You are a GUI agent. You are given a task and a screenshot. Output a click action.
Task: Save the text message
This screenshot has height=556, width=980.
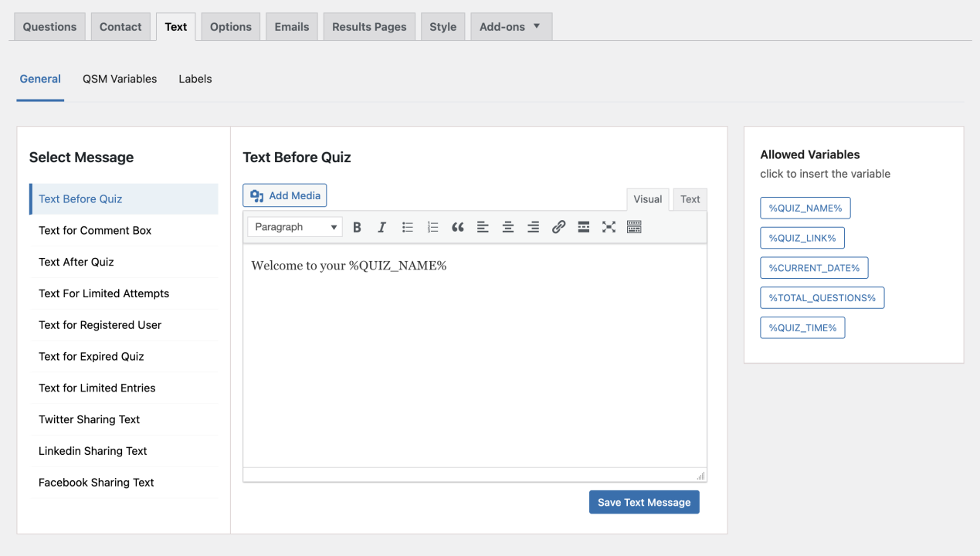644,502
